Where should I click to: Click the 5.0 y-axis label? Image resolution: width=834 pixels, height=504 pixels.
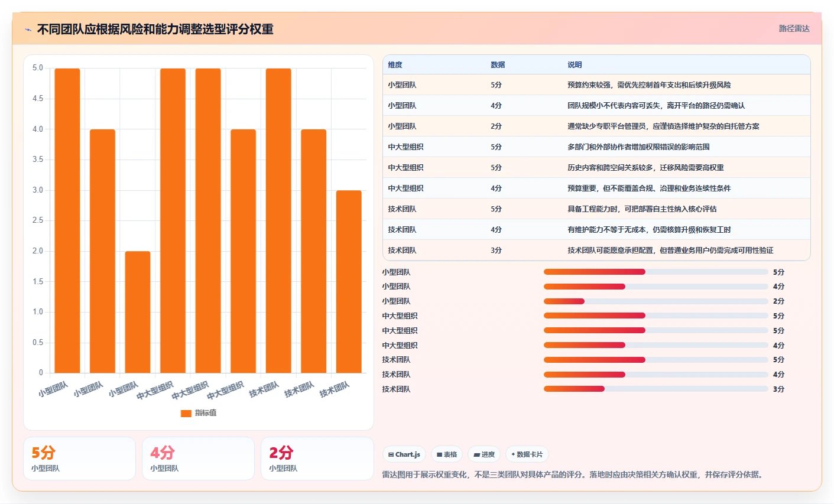38,68
